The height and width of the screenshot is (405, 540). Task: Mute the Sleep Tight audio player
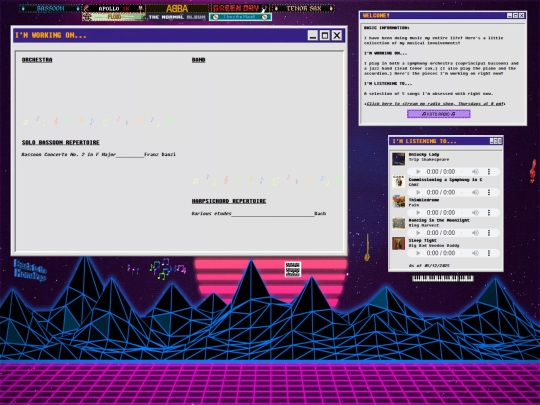coord(475,253)
